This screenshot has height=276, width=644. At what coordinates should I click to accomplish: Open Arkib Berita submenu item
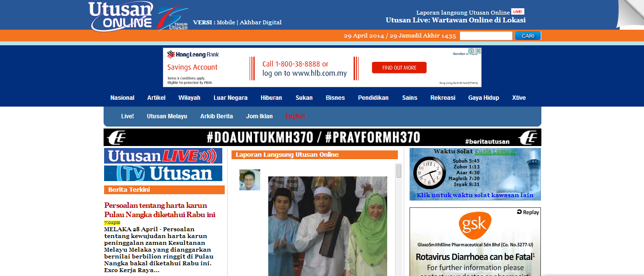[x=216, y=116]
